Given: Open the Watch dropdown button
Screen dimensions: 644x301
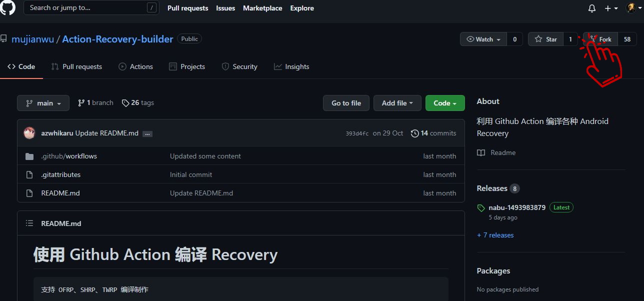Looking at the screenshot, I should click(483, 39).
